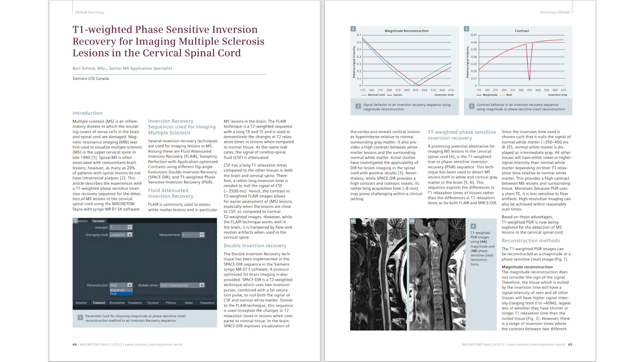The height and width of the screenshot is (362, 644).
Task: Click the Contrast chart title
Action: [x=522, y=31]
